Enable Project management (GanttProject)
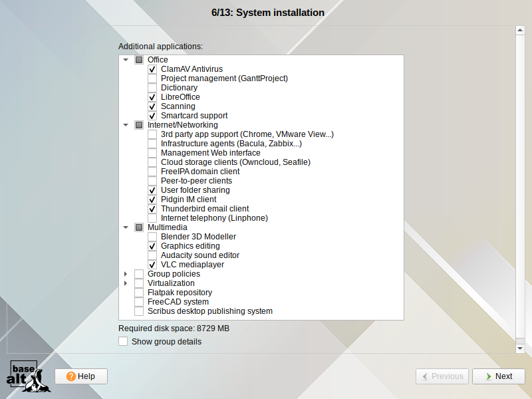The width and height of the screenshot is (532, 399). [152, 78]
